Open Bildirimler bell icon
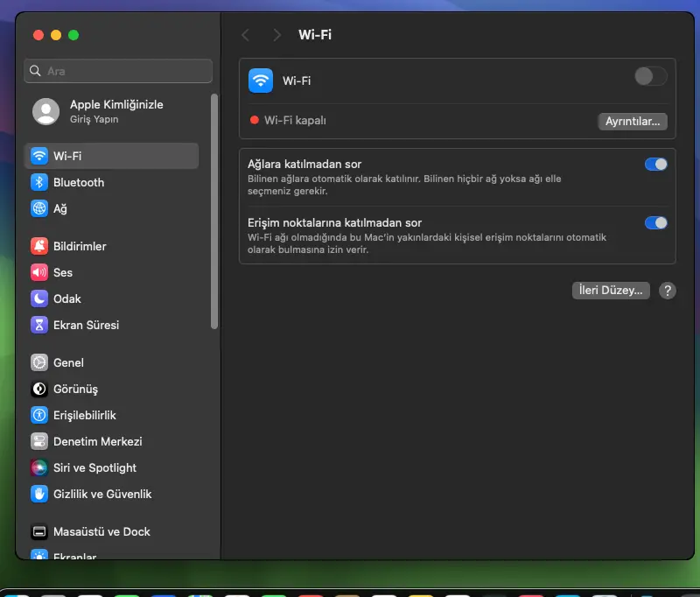700x597 pixels. 39,246
